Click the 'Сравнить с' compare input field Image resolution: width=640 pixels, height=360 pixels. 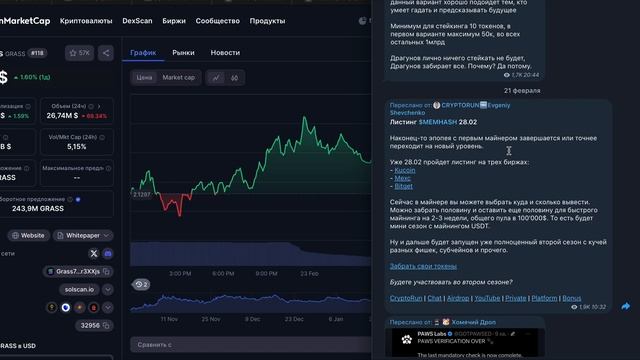pos(250,345)
